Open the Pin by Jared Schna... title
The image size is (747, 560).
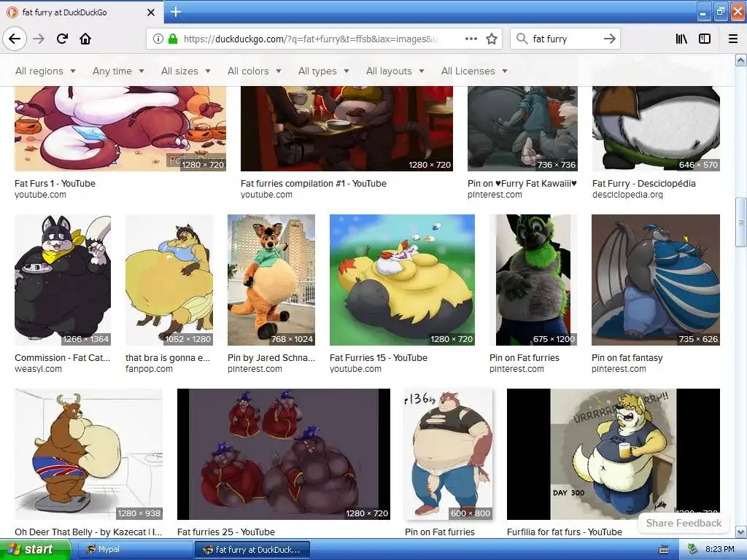click(271, 357)
